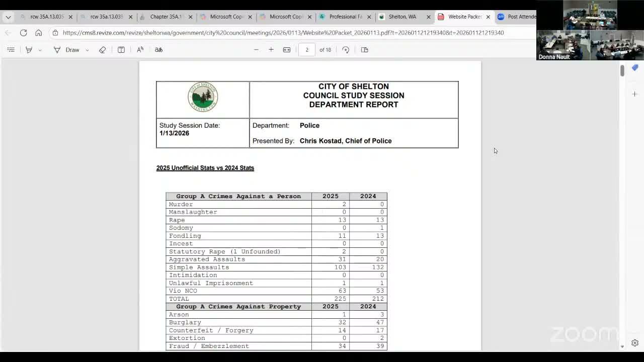Click the 'Intimidation' row label
This screenshot has width=644, height=362.
193,275
